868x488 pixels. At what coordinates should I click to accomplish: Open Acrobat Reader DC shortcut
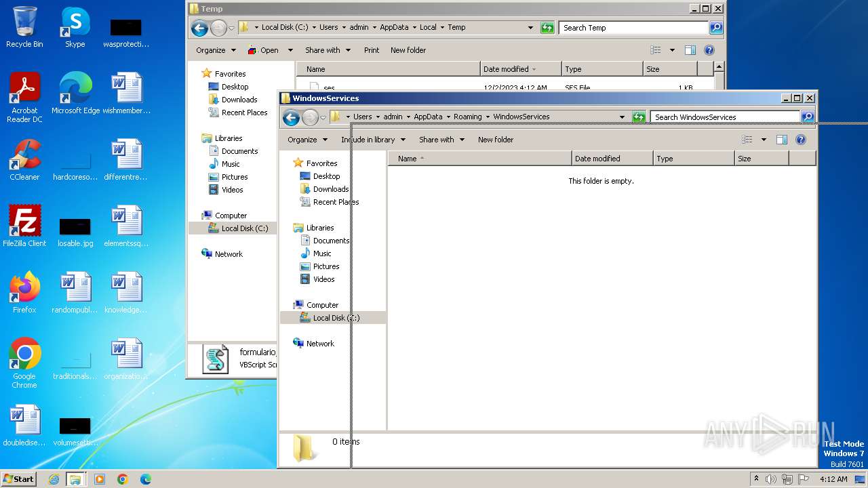(24, 98)
